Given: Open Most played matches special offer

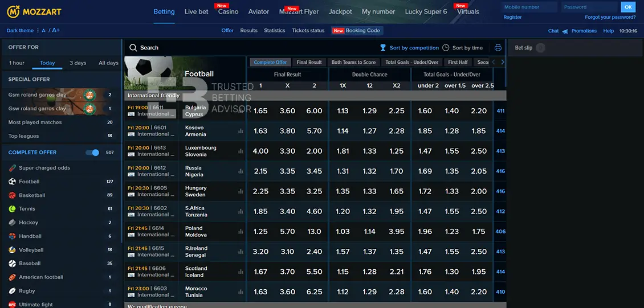Looking at the screenshot, I should (x=61, y=122).
